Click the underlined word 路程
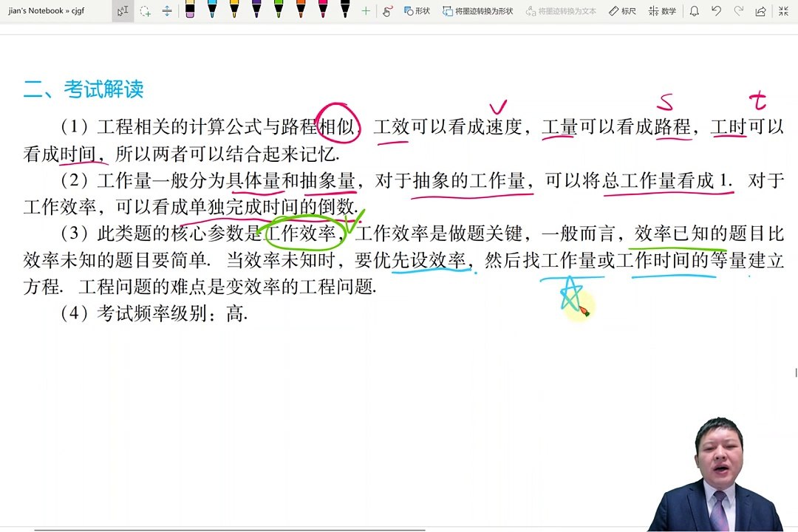Screen dimensions: 798x532 672,126
